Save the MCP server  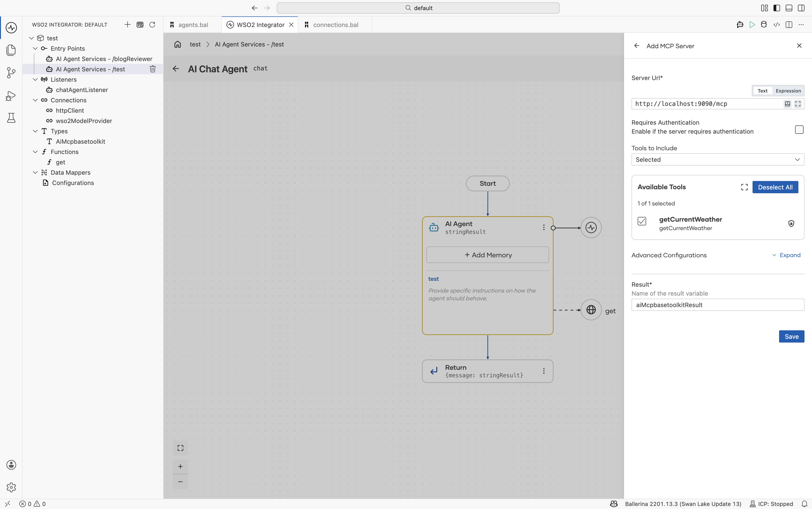792,337
